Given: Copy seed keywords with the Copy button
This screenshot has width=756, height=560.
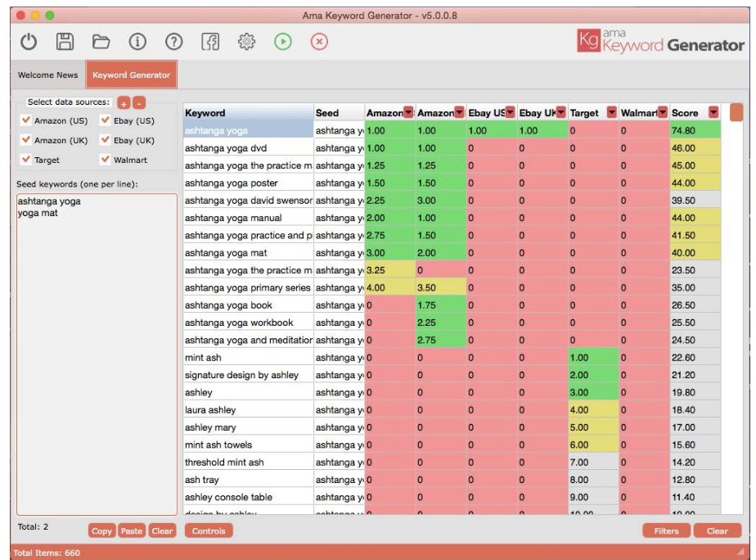Looking at the screenshot, I should [x=101, y=531].
